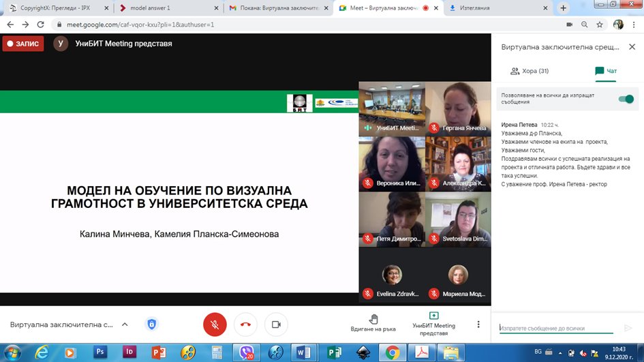The image size is (644, 362).
Task: Turn off the camera button
Action: pyautogui.click(x=276, y=325)
